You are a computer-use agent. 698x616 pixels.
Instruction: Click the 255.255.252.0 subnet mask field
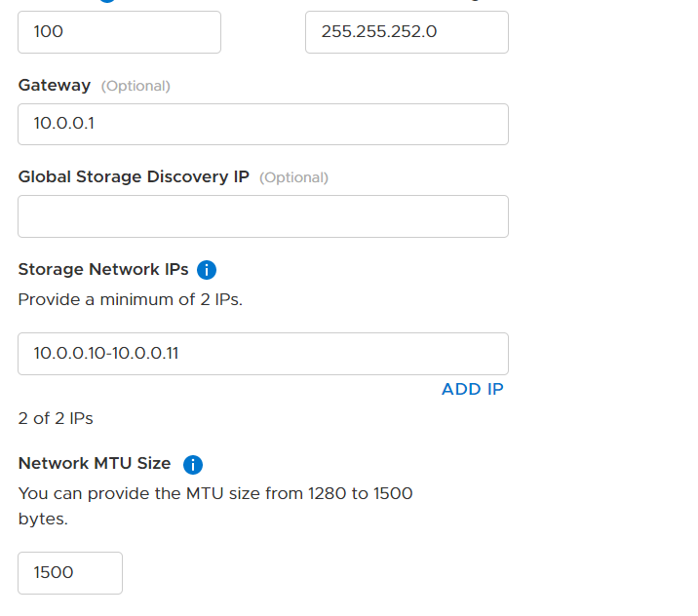(x=407, y=32)
